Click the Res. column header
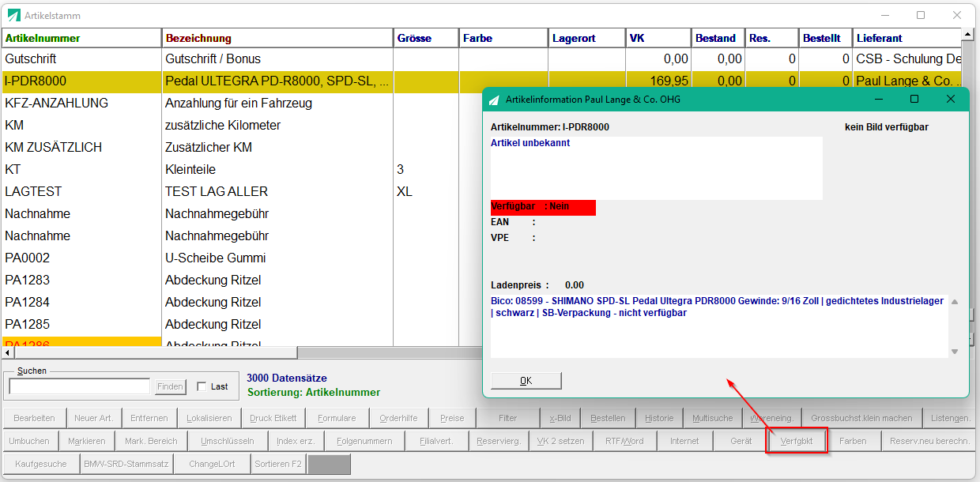This screenshot has height=482, width=980. (772, 38)
